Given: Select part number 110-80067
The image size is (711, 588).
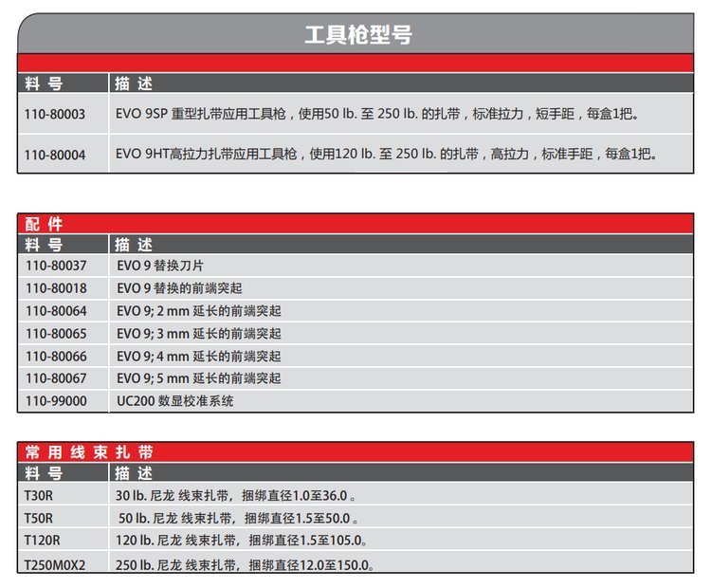Looking at the screenshot, I should pyautogui.click(x=56, y=378).
